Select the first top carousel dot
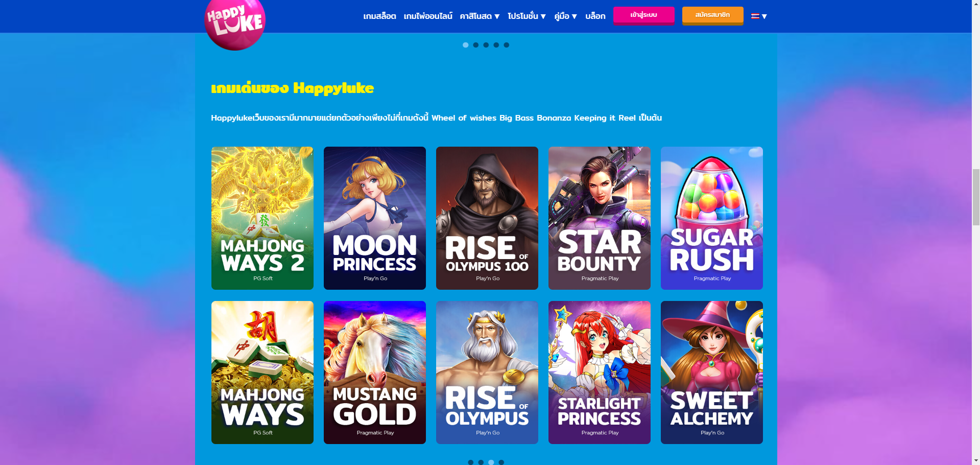 (x=465, y=45)
